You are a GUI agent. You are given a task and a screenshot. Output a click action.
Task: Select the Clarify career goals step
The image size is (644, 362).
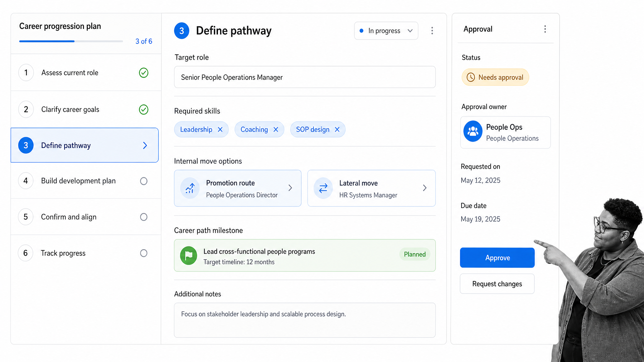(x=86, y=109)
